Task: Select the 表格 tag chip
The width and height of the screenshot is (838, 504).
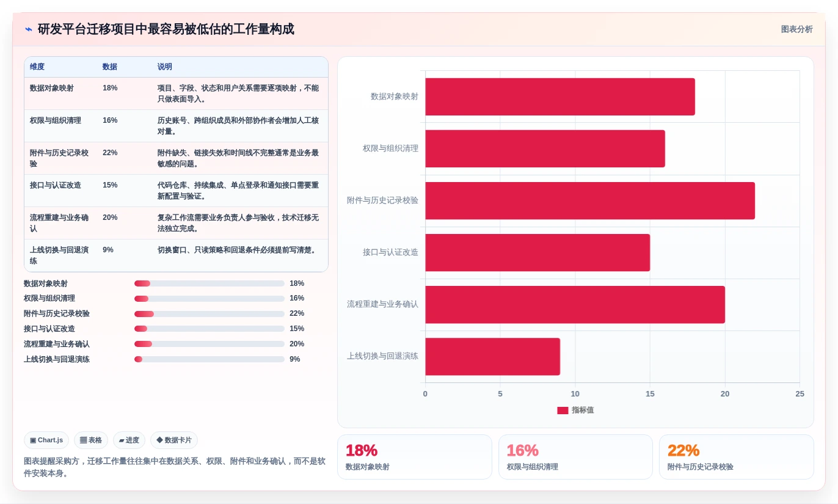Action: (91, 440)
